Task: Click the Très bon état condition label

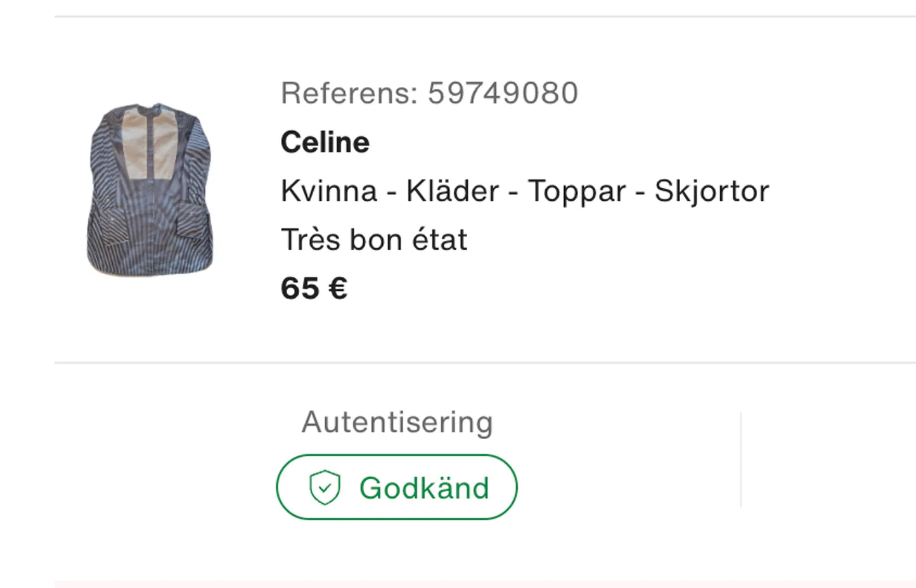Action: 374,240
